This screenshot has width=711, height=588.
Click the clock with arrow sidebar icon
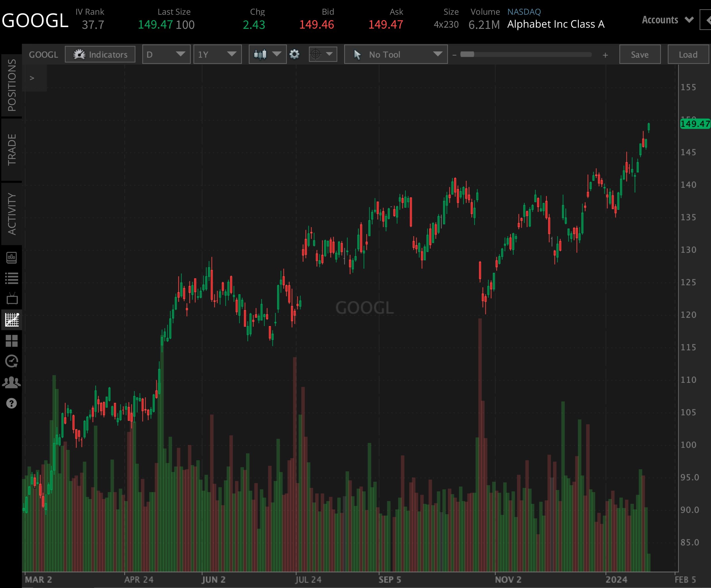tap(12, 361)
